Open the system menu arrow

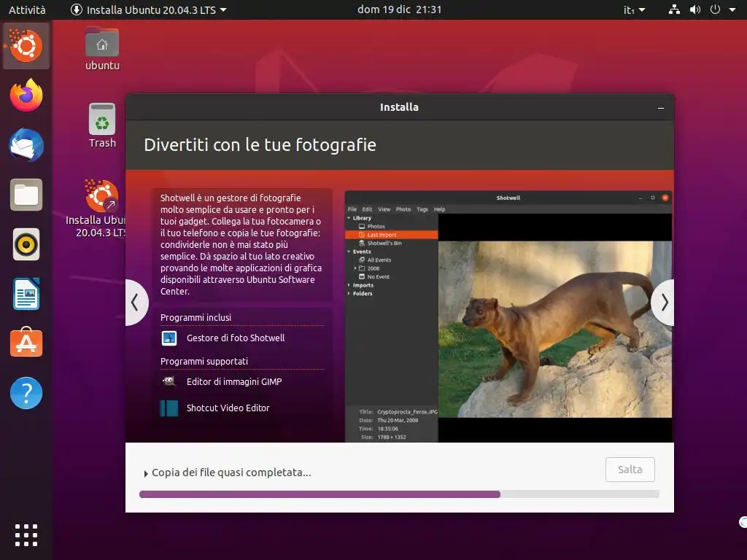pyautogui.click(x=732, y=9)
